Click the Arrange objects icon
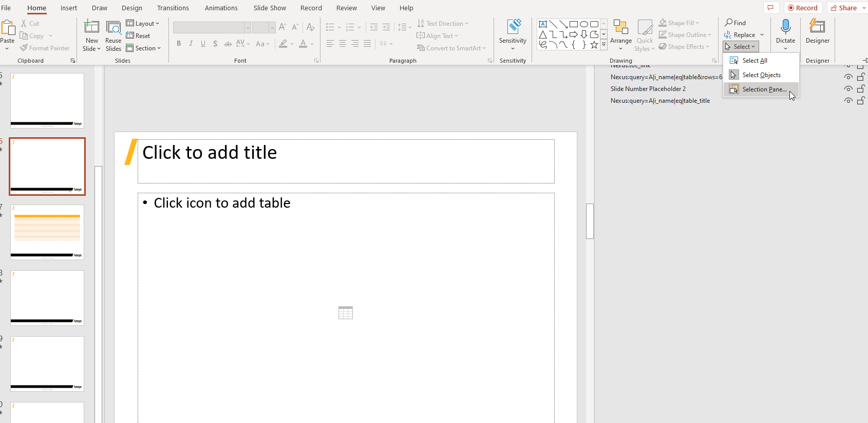This screenshot has height=423, width=868. tap(621, 27)
